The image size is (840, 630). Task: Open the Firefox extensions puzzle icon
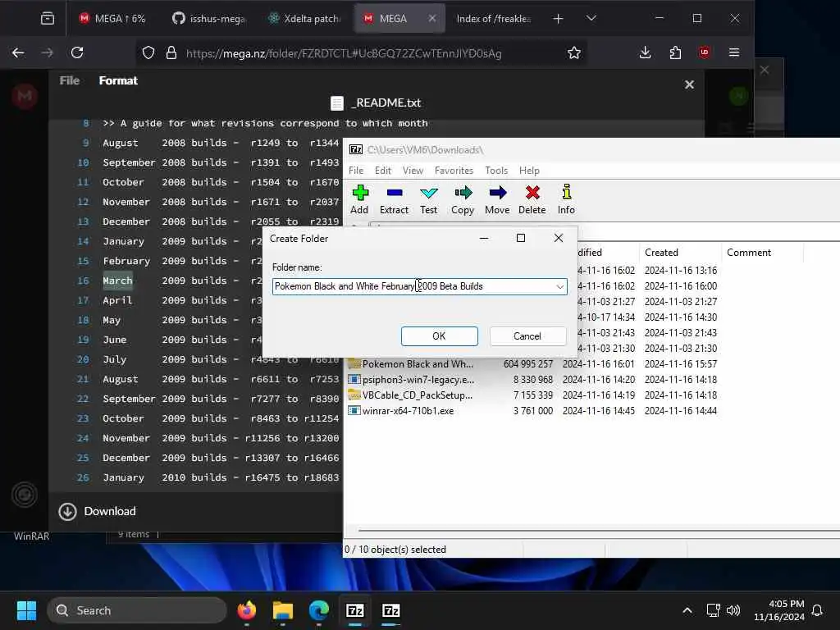click(675, 52)
